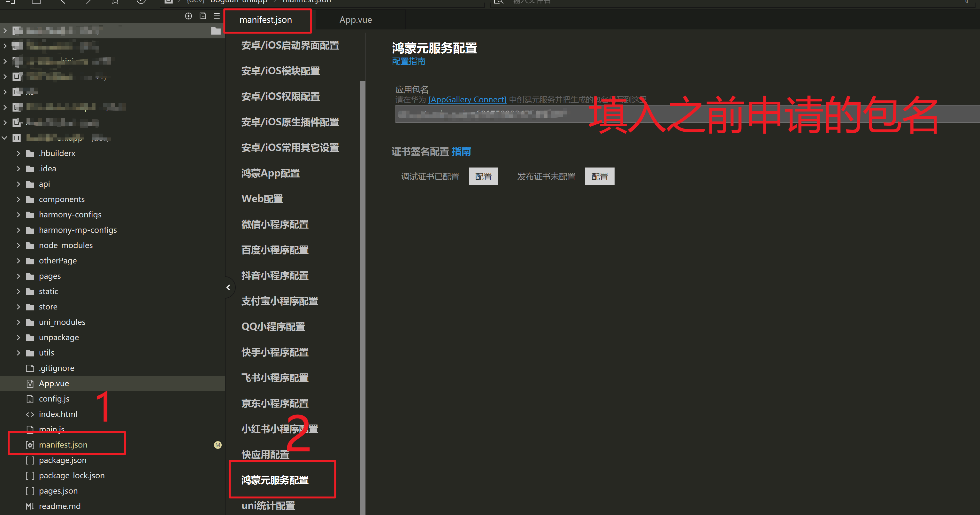Open the 鸿蒙App配置 section
980x515 pixels.
point(270,173)
